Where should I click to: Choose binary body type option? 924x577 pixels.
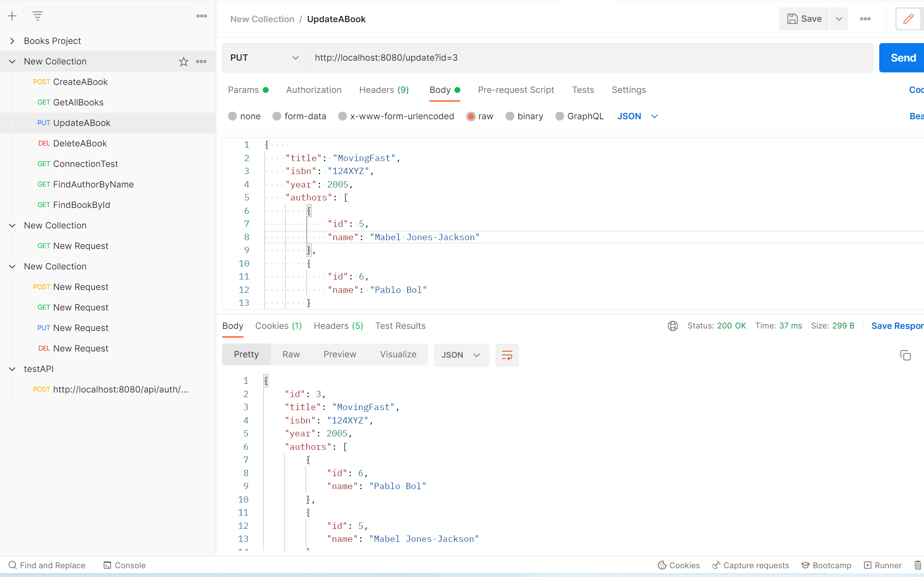[510, 116]
